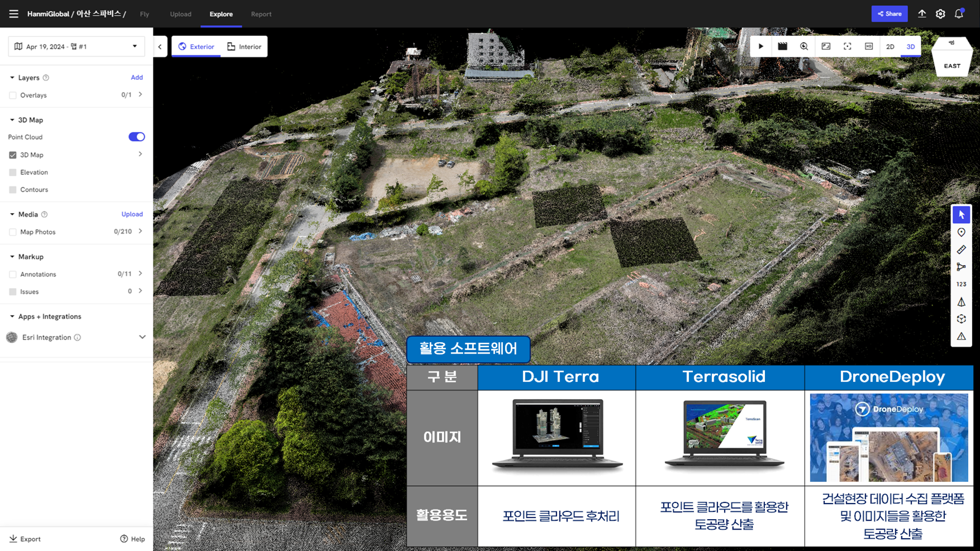Open settings gear in top bar
The height and width of the screenshot is (551, 980).
(x=940, y=14)
